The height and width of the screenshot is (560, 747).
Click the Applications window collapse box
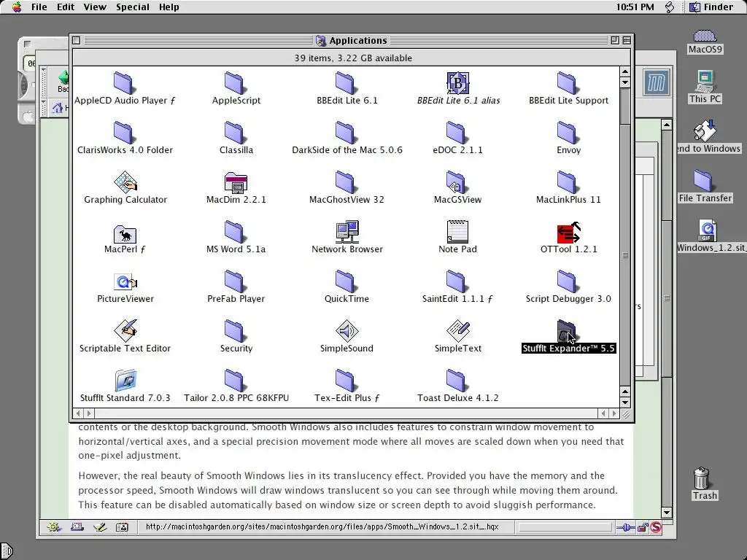(627, 41)
